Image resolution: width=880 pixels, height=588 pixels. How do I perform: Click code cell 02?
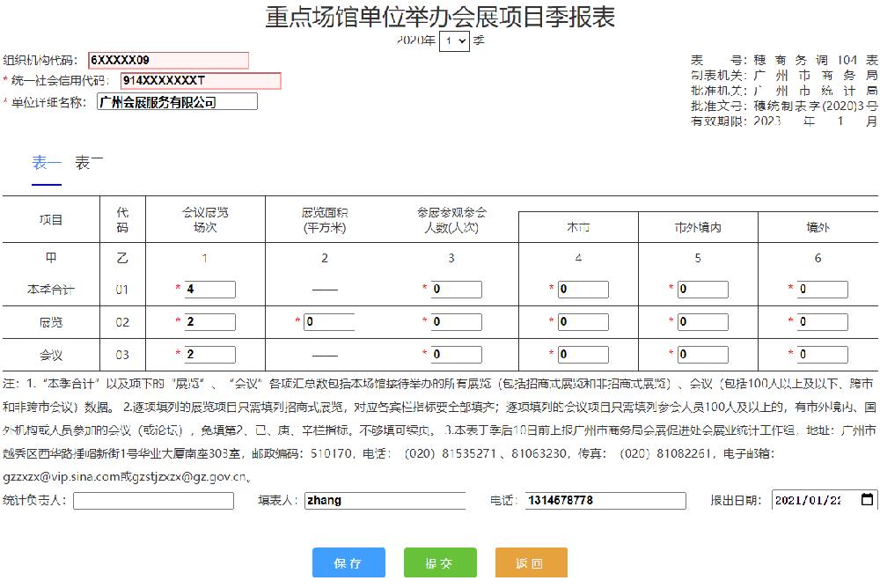(122, 322)
